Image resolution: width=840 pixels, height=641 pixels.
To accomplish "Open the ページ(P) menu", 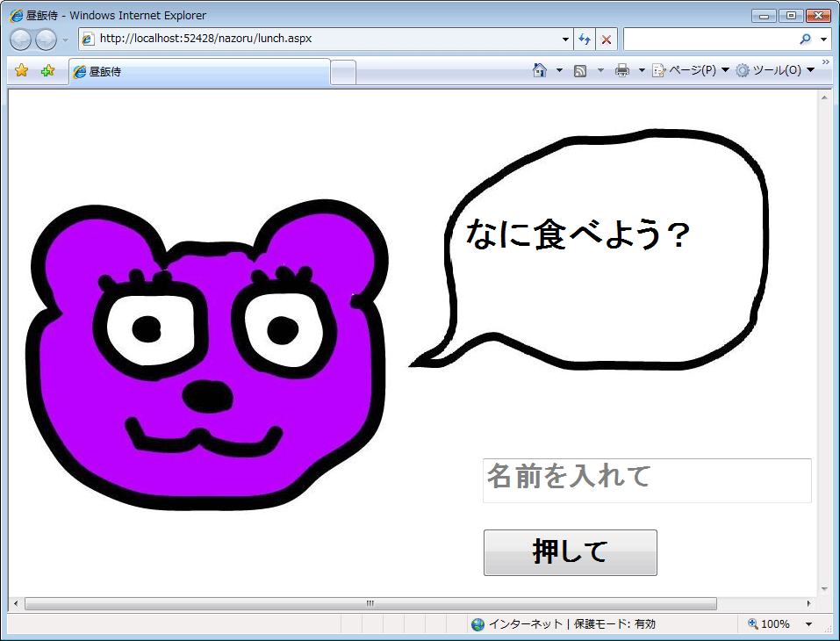I will pyautogui.click(x=691, y=70).
